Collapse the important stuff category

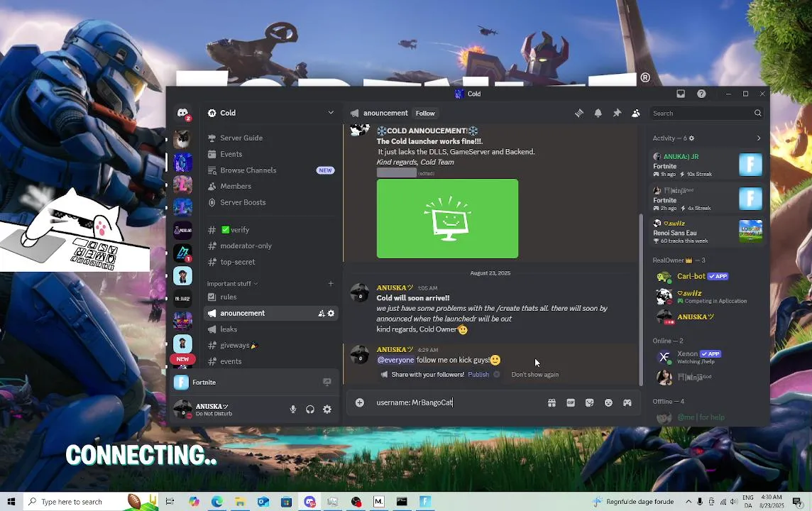point(232,284)
